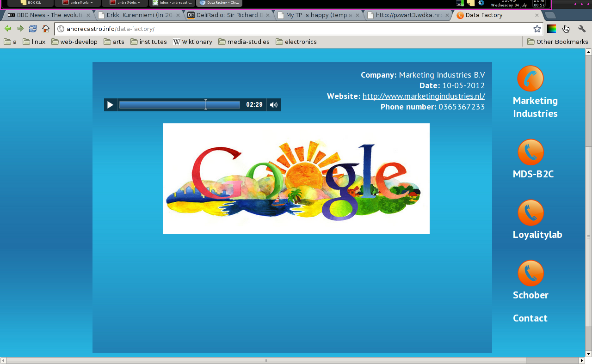
Task: Open the electronics bookmarks folder
Action: coord(296,42)
